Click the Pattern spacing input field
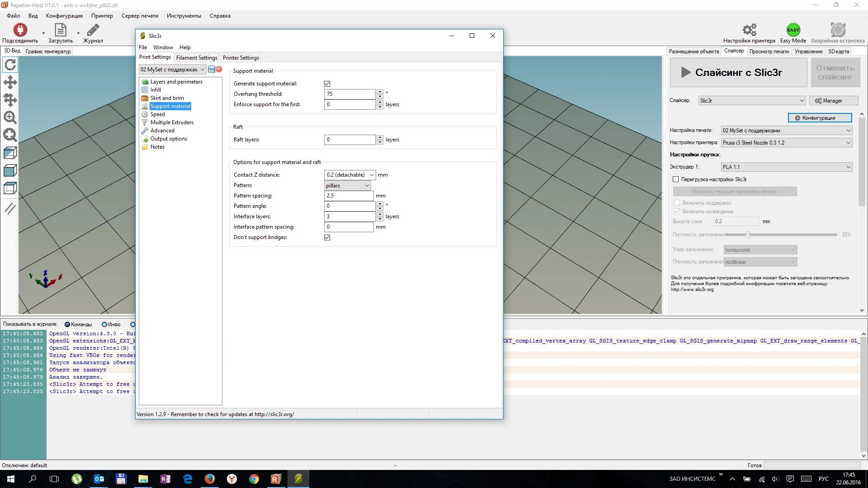The width and height of the screenshot is (868, 488). 349,196
